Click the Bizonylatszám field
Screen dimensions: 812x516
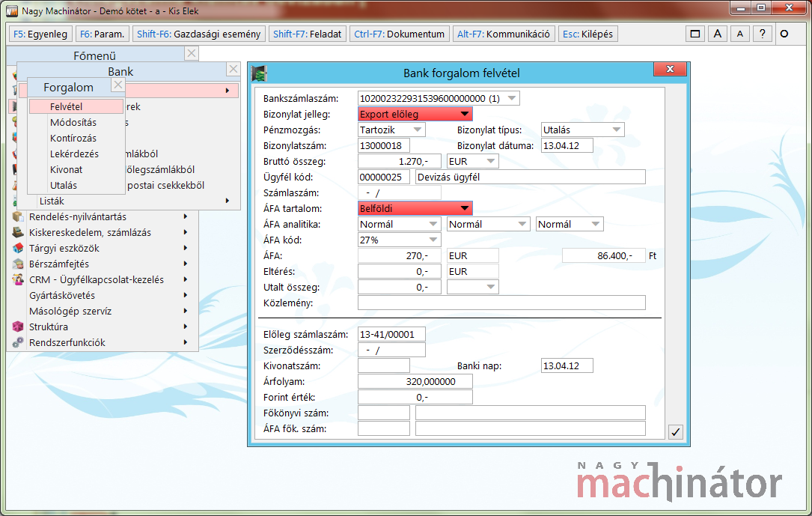pyautogui.click(x=384, y=145)
